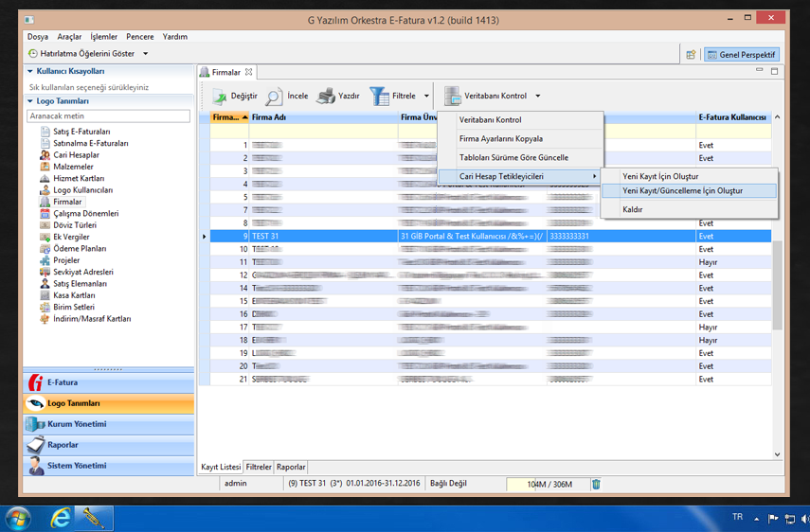
Task: Select Yeni Kayıt/Güncelleme İçin Oluştur
Action: click(689, 191)
